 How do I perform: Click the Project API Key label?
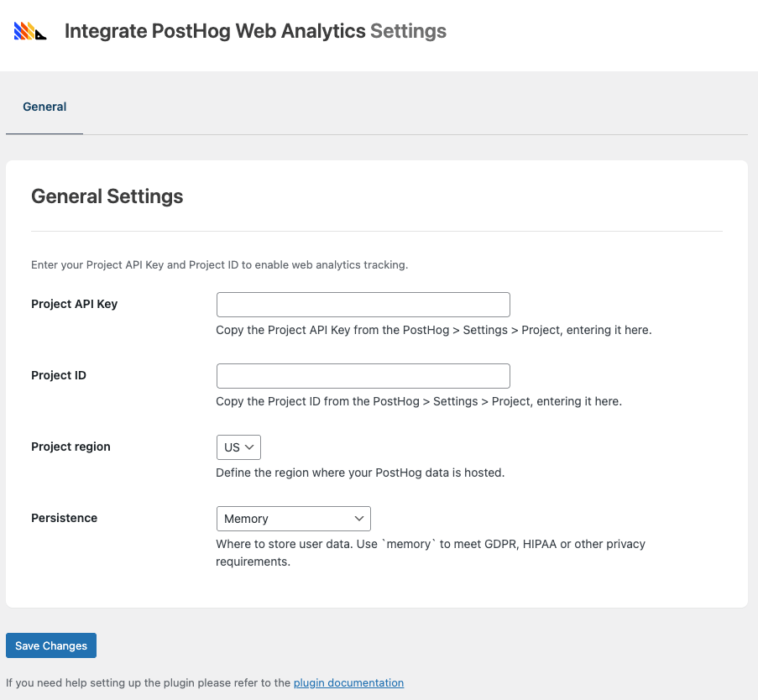(x=75, y=304)
